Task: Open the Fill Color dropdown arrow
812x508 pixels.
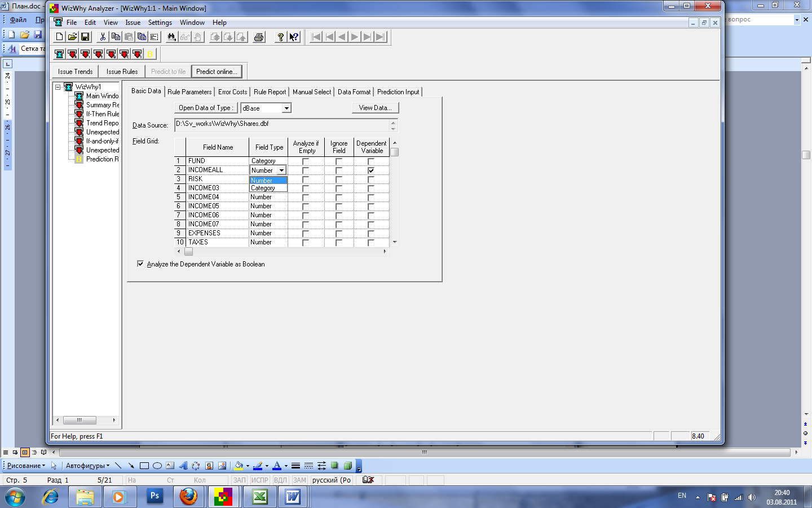Action: click(x=248, y=466)
